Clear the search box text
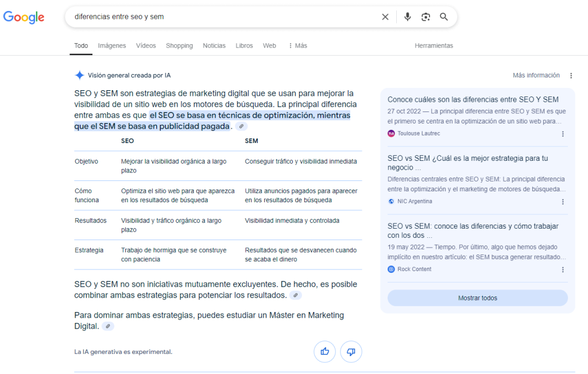Viewport: 588px width, 374px height. [x=385, y=17]
